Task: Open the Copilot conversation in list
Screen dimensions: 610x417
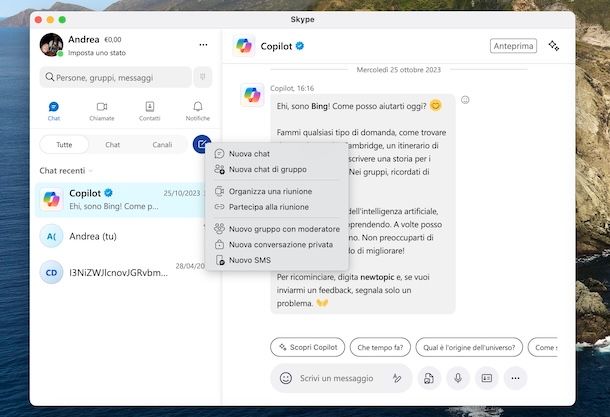Action: pyautogui.click(x=121, y=200)
